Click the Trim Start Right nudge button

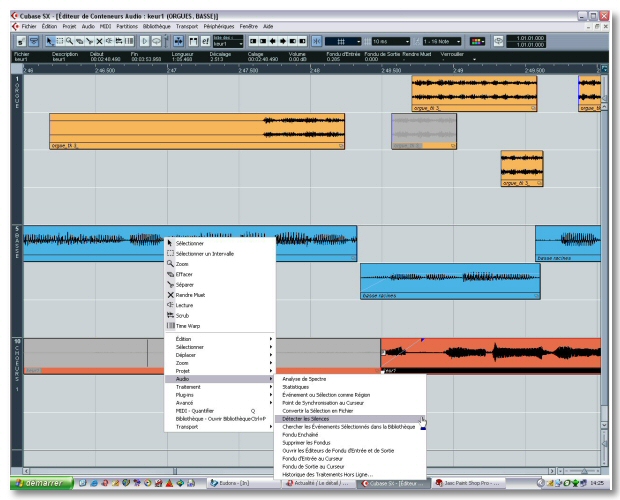coord(263,41)
